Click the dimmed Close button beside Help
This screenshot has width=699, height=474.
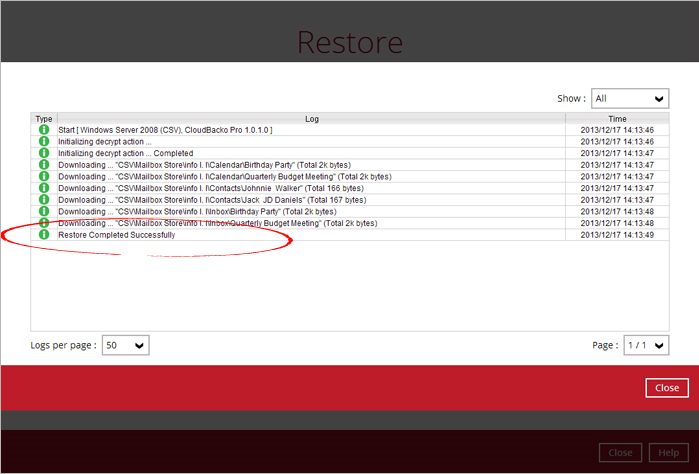620,452
